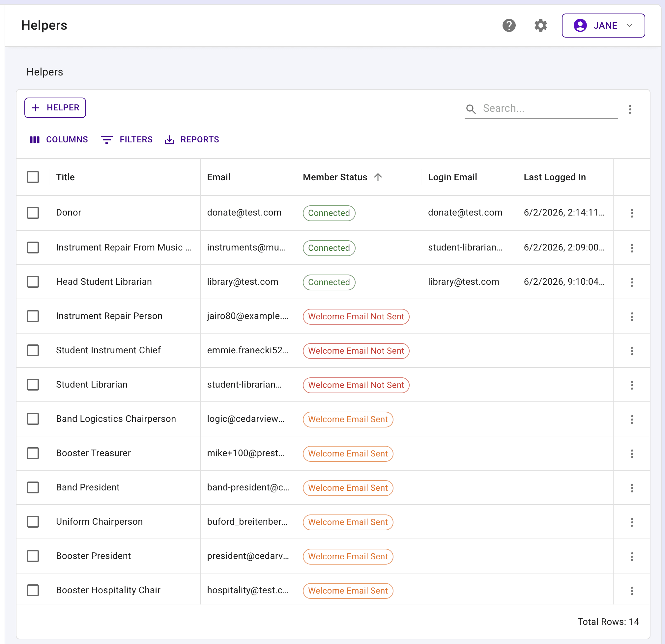Viewport: 665px width, 644px height.
Task: Select Band President row checkbox
Action: 33,487
